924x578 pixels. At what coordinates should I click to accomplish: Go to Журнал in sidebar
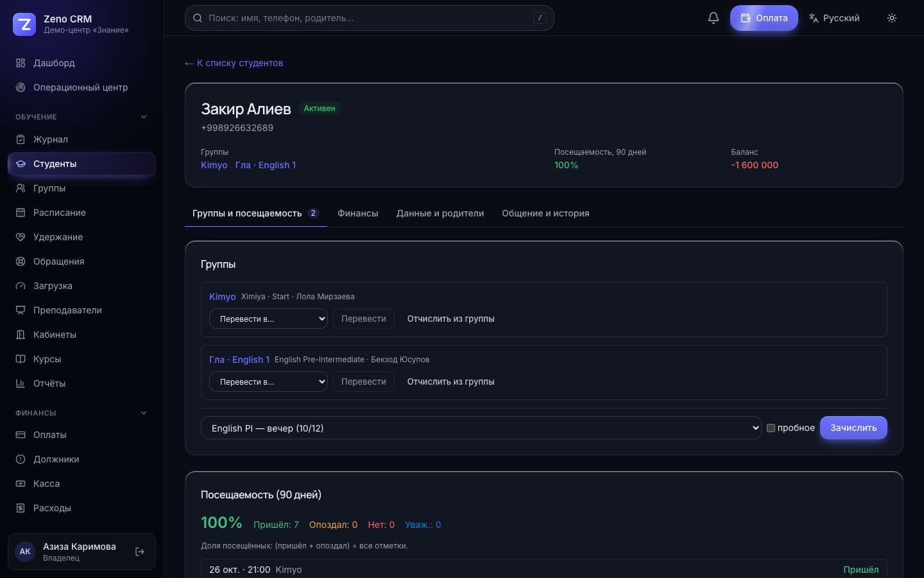(x=81, y=139)
